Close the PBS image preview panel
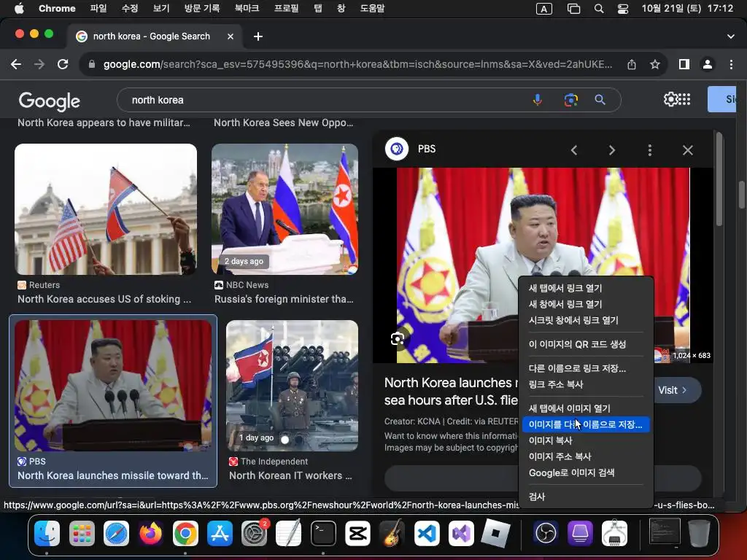Viewport: 747px width, 560px height. [x=687, y=150]
